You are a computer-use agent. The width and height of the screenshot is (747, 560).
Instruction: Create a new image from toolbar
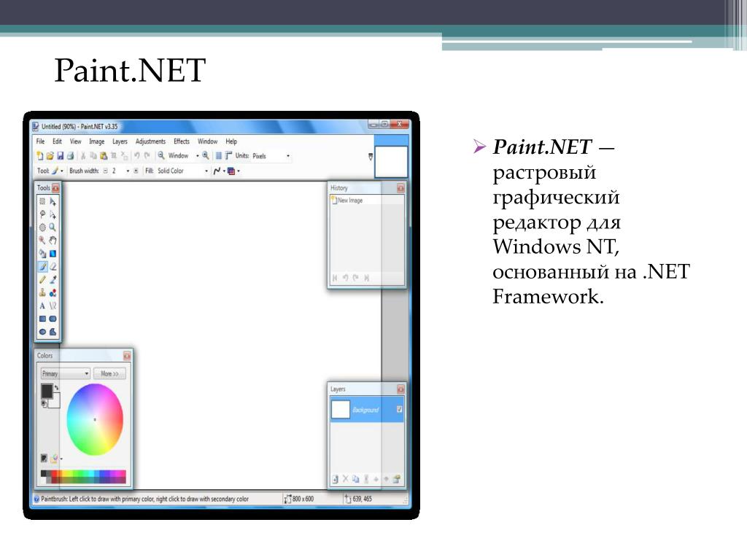pos(40,156)
